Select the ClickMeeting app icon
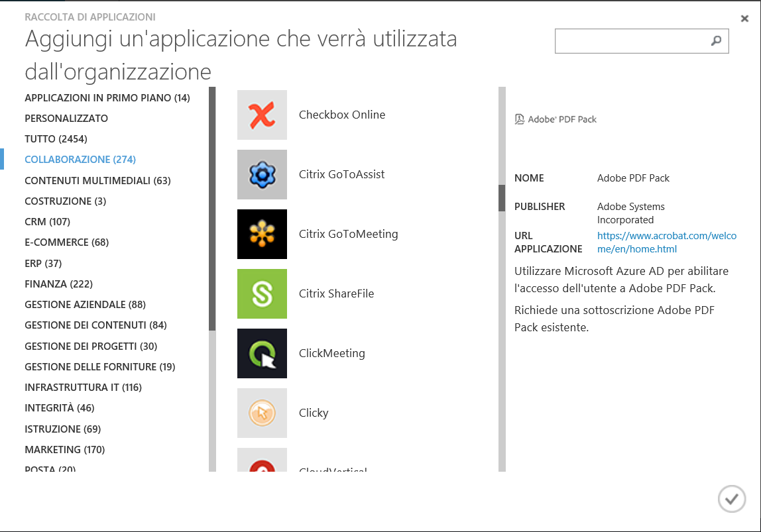 pyautogui.click(x=262, y=354)
